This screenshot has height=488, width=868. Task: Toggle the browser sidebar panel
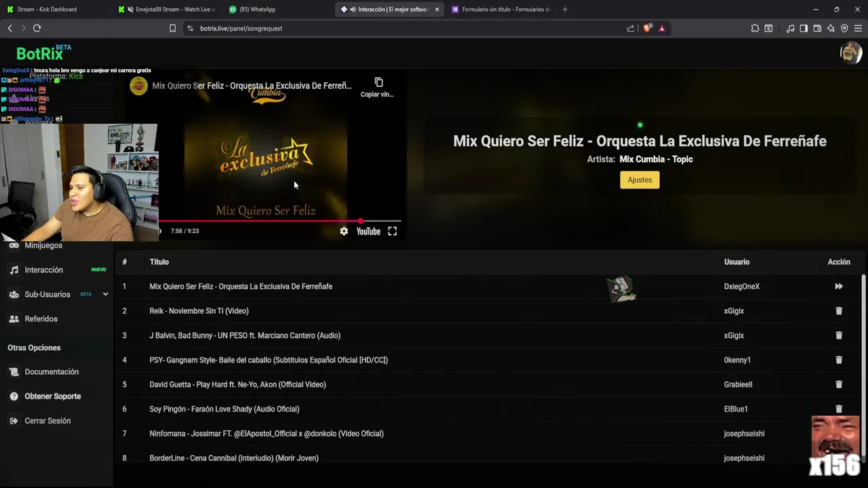click(804, 28)
